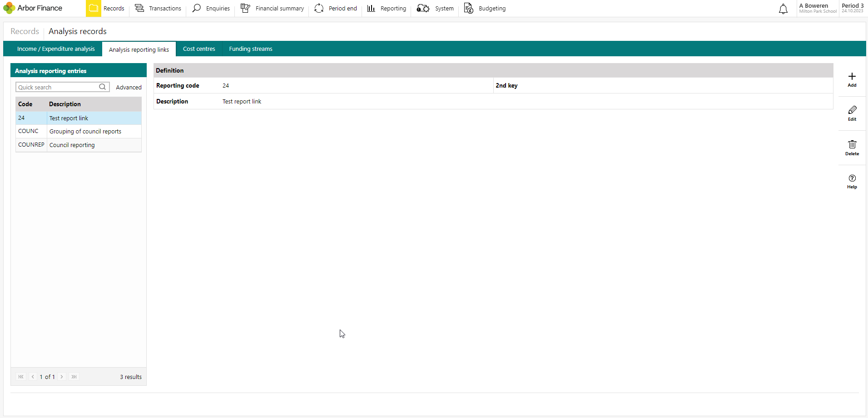Sort by the Description column header
868x418 pixels.
tap(94, 104)
